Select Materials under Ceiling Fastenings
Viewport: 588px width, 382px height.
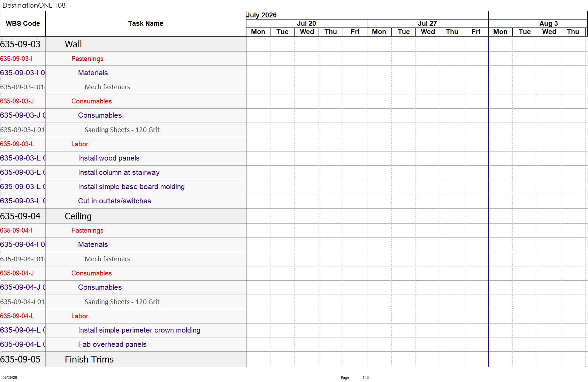[x=93, y=244]
